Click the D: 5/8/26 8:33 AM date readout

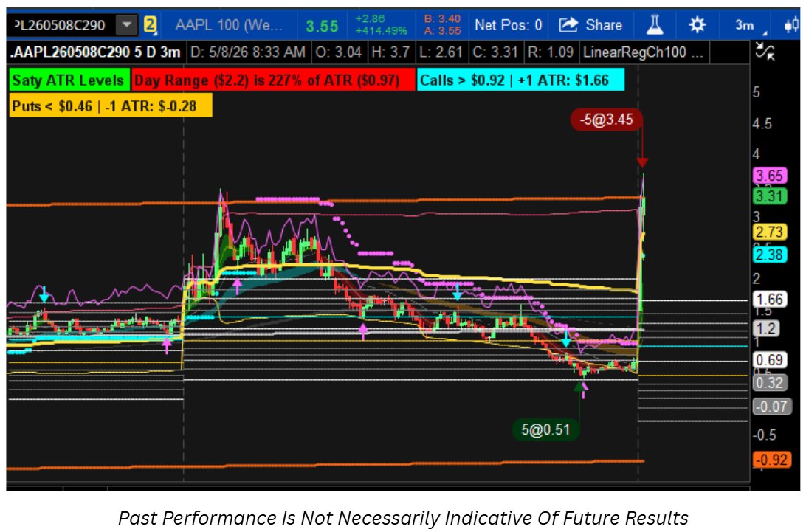248,52
